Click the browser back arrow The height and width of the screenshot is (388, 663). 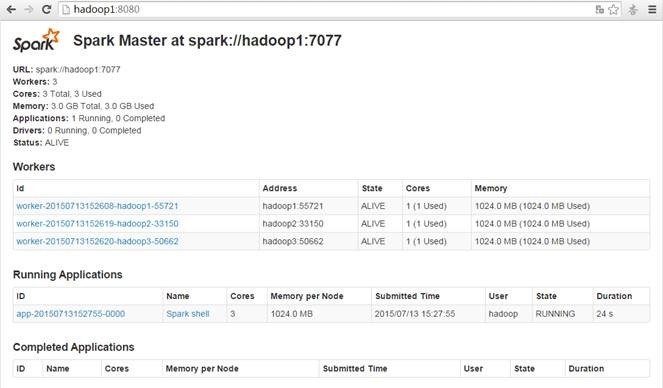pyautogui.click(x=11, y=9)
